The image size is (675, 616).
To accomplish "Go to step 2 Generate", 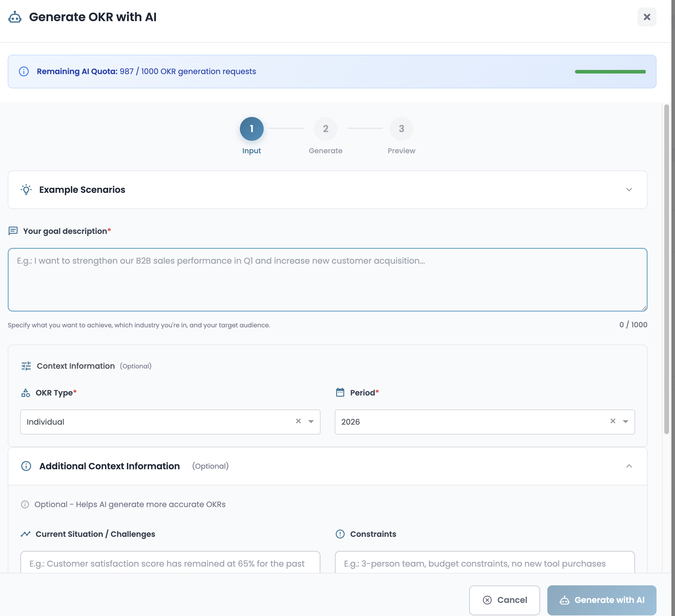I will click(x=325, y=129).
